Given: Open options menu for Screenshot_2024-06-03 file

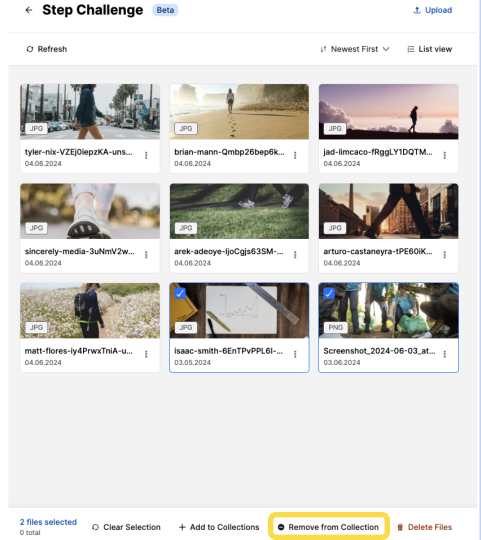Looking at the screenshot, I should (x=445, y=354).
